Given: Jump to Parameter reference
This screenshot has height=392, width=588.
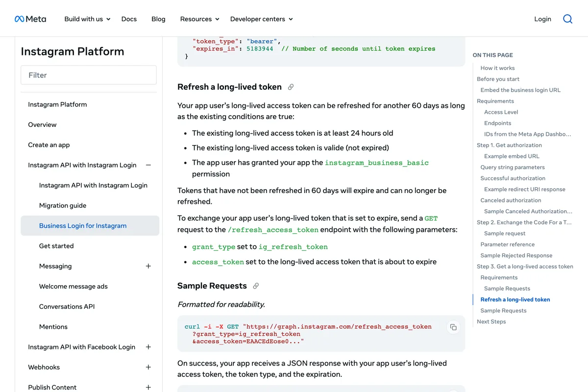Looking at the screenshot, I should [507, 245].
